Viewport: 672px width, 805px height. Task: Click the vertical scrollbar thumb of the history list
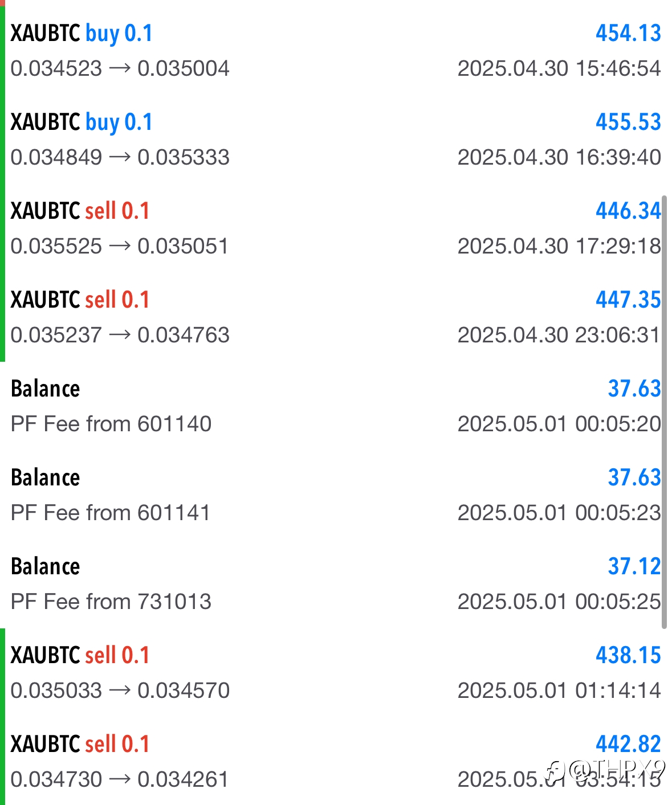pyautogui.click(x=664, y=412)
